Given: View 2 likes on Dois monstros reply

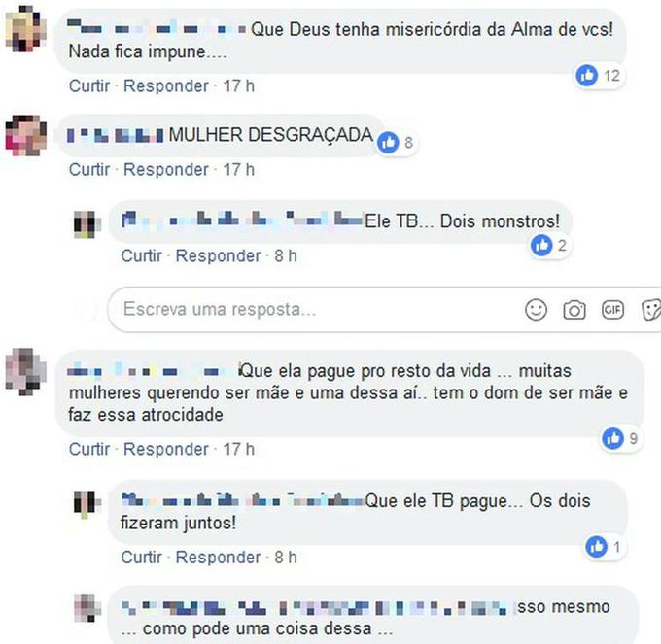Looking at the screenshot, I should click(548, 246).
